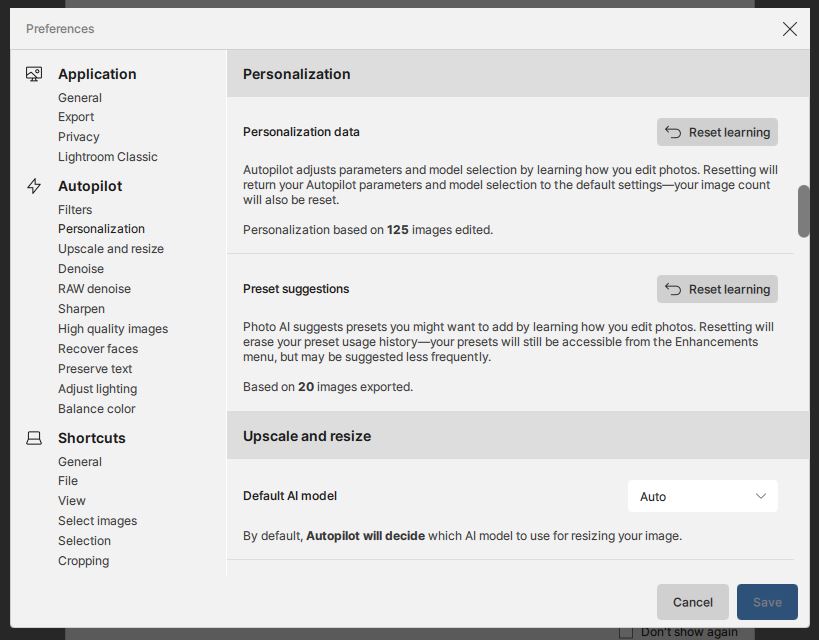Click the Shortcuts keyboard icon in the sidebar
Viewport: 819px width, 640px height.
click(34, 438)
